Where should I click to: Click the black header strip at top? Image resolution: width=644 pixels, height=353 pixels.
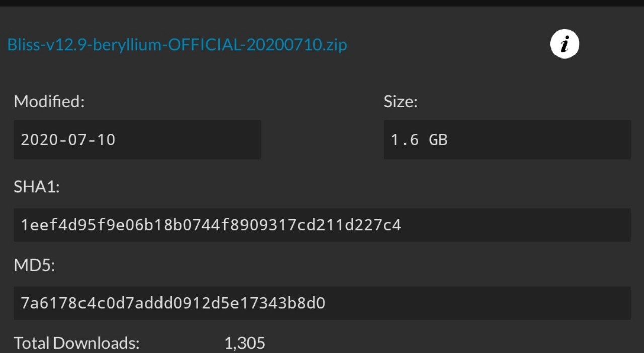pos(322,3)
